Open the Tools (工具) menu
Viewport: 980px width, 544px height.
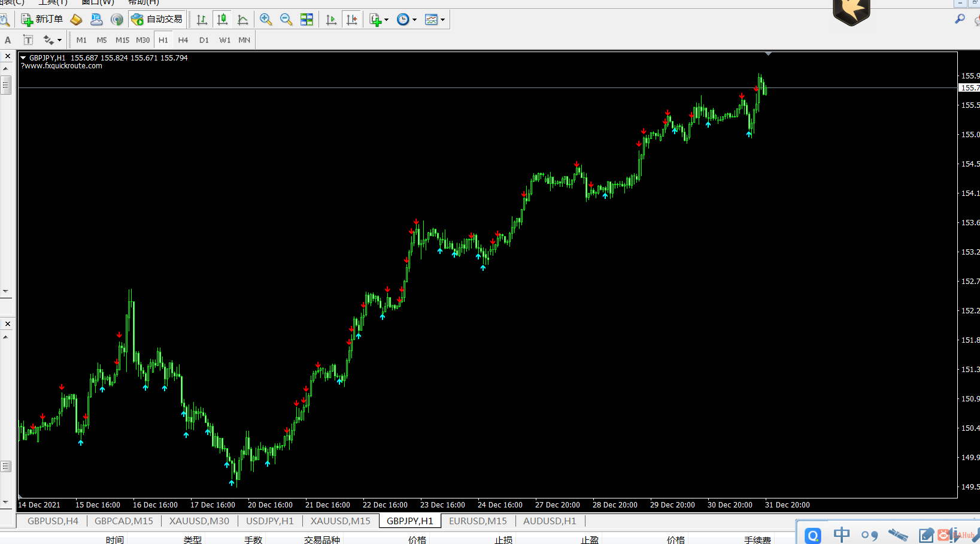53,2
